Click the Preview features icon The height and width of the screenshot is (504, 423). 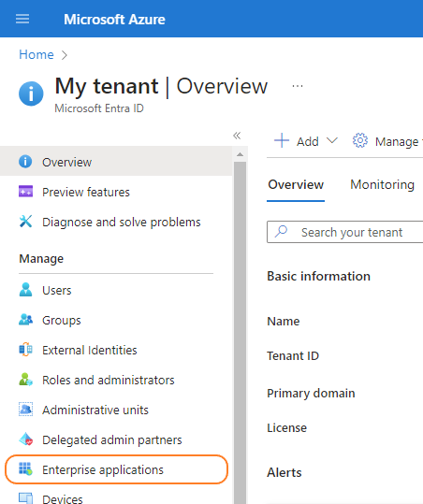tap(25, 192)
